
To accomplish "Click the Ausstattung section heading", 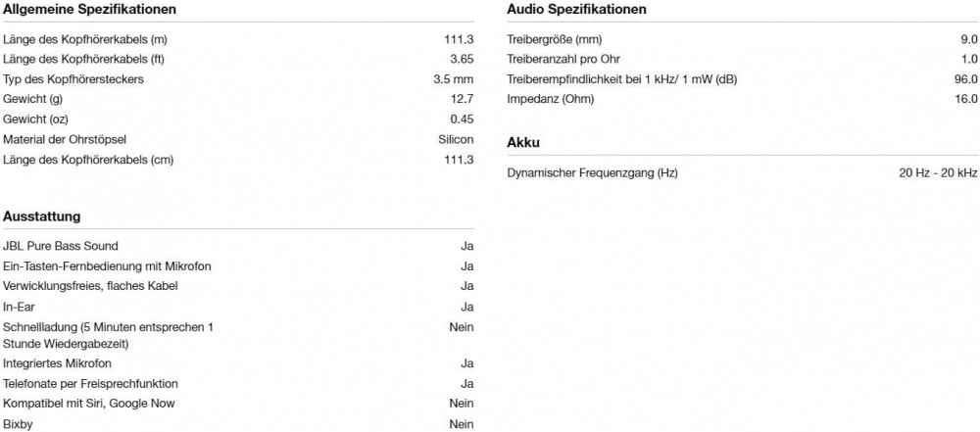I will pos(42,216).
